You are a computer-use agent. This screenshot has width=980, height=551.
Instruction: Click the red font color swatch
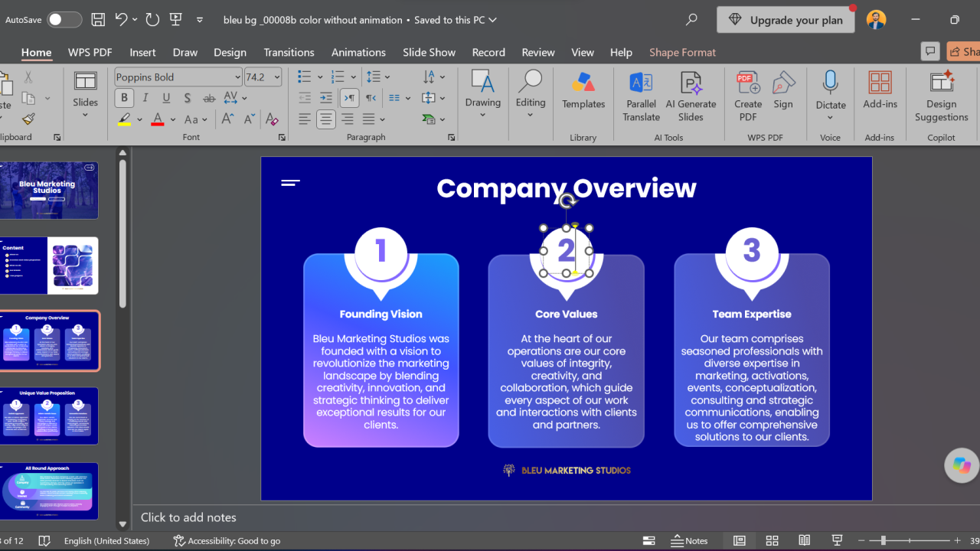coord(158,119)
